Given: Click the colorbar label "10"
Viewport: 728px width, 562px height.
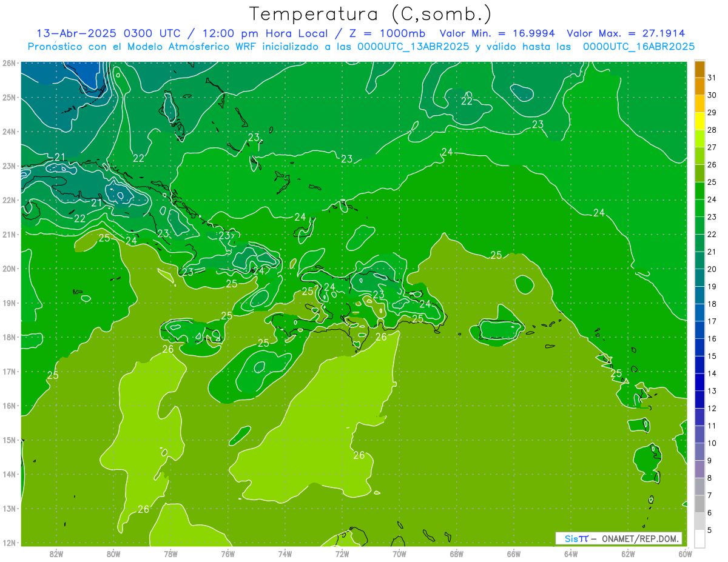Looking at the screenshot, I should click(712, 443).
